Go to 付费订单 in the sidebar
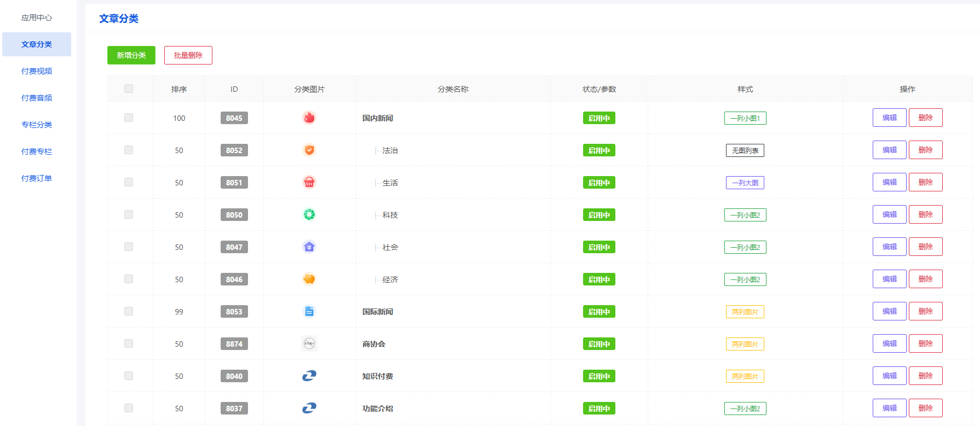The height and width of the screenshot is (426, 980). click(37, 178)
